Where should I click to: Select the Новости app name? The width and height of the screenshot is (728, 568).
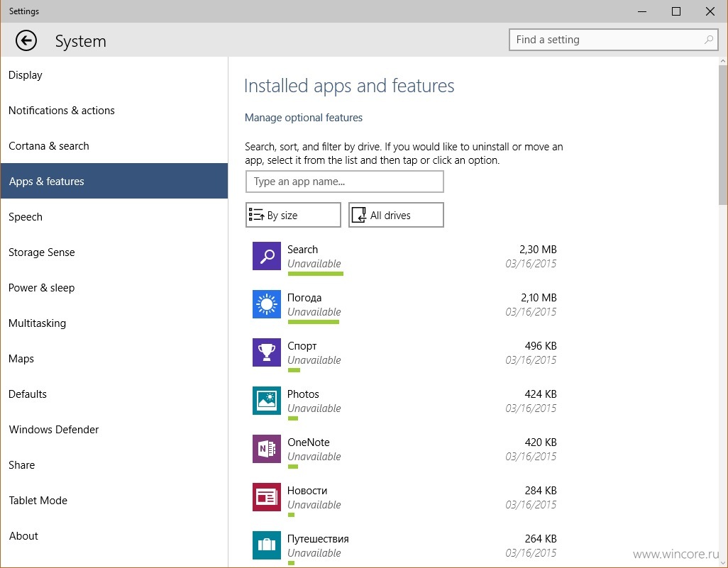(307, 491)
